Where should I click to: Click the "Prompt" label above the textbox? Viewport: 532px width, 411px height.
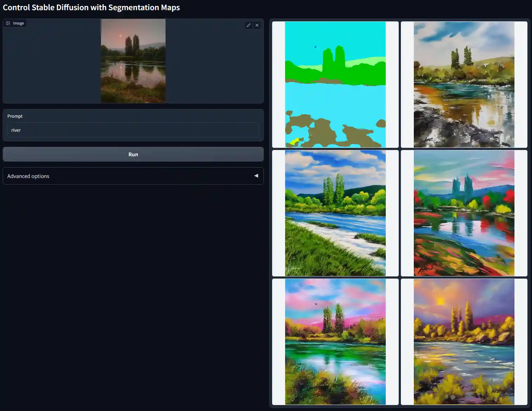15,116
